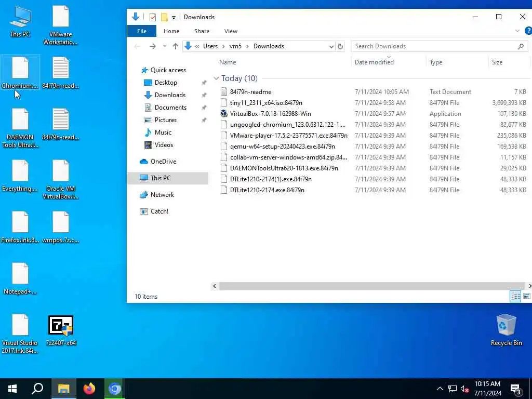Click New folder icon in title bar
Screen dimensions: 532x399
pyautogui.click(x=164, y=17)
